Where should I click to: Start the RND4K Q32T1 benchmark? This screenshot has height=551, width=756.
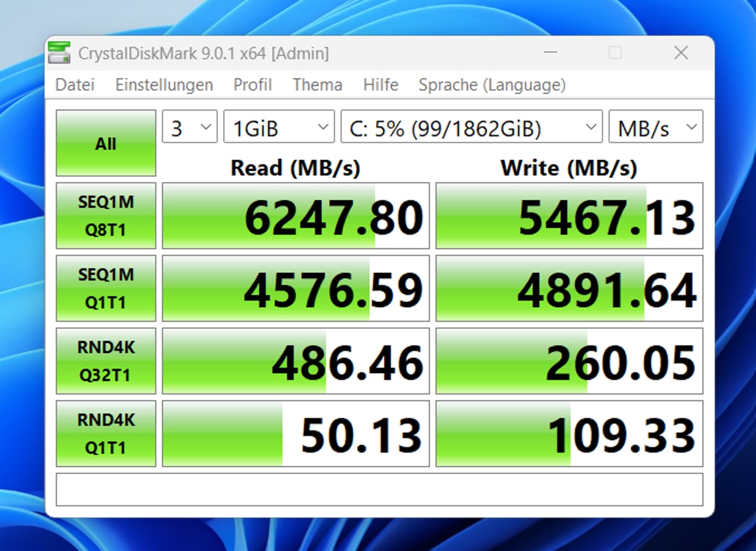pos(106,361)
